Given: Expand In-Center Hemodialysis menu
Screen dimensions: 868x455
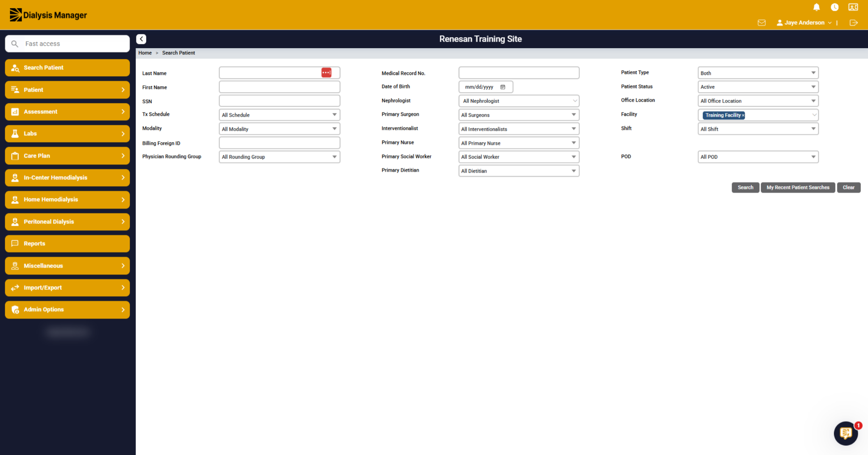Looking at the screenshot, I should [67, 178].
